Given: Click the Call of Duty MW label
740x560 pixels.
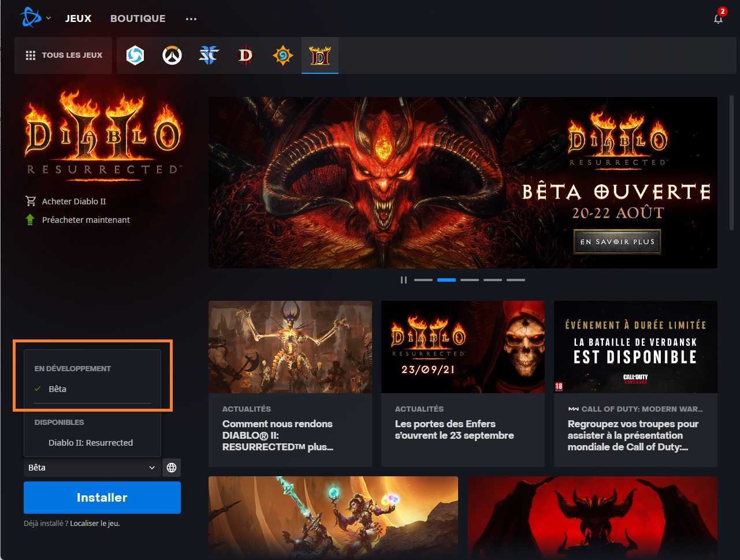Looking at the screenshot, I should [635, 409].
